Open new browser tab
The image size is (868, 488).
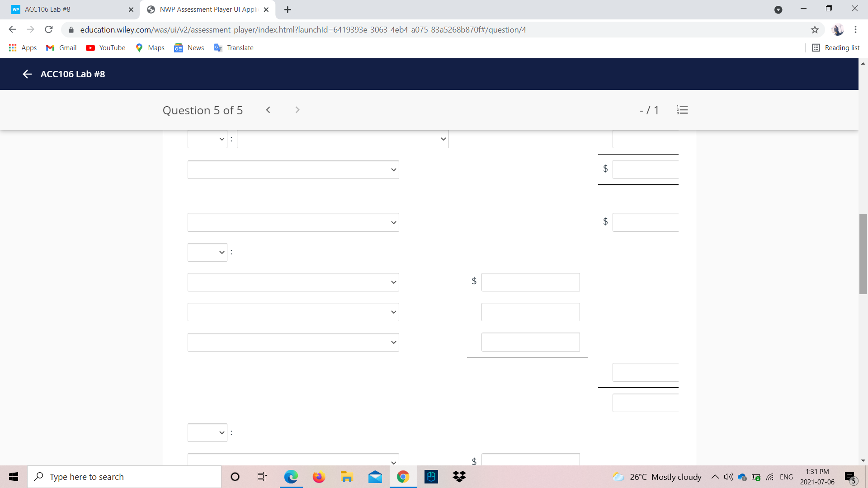coord(288,9)
